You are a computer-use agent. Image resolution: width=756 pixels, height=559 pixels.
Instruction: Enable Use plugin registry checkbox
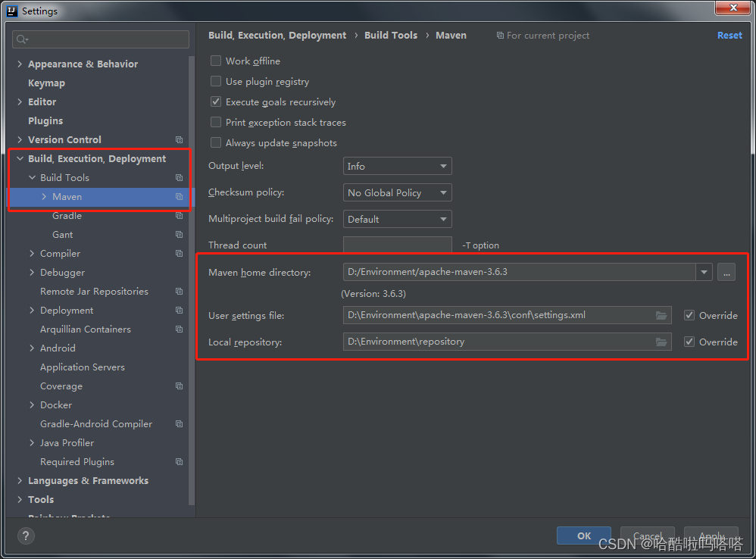coord(216,82)
